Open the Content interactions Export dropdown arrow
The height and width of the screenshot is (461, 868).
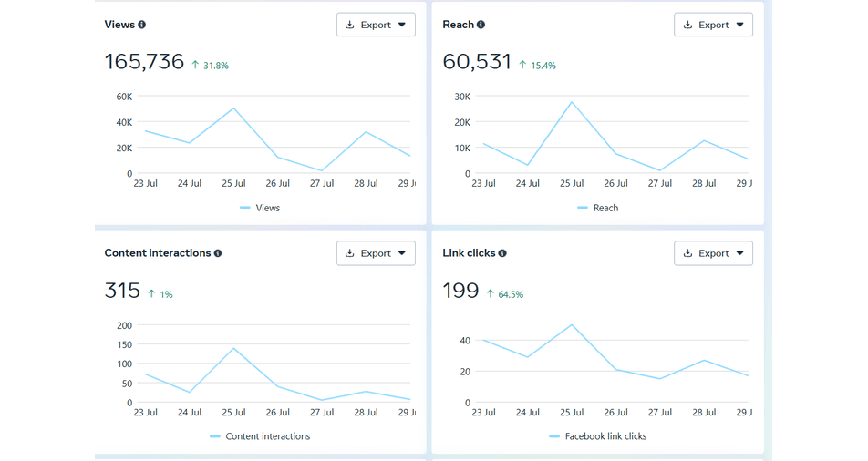pos(402,253)
